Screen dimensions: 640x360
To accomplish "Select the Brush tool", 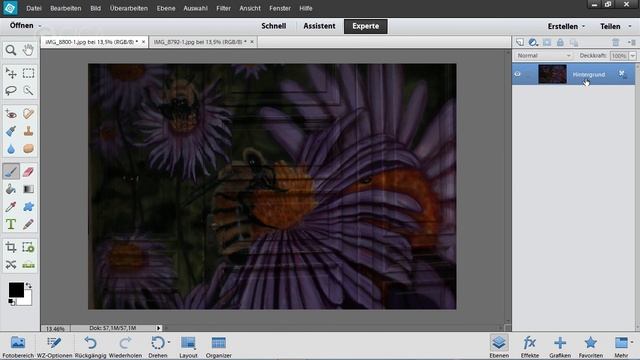I will (11, 171).
